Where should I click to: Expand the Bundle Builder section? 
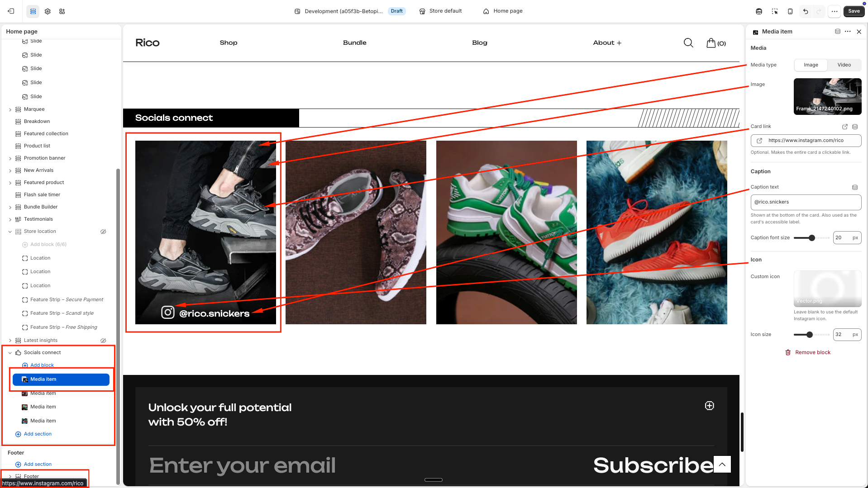[x=10, y=207]
